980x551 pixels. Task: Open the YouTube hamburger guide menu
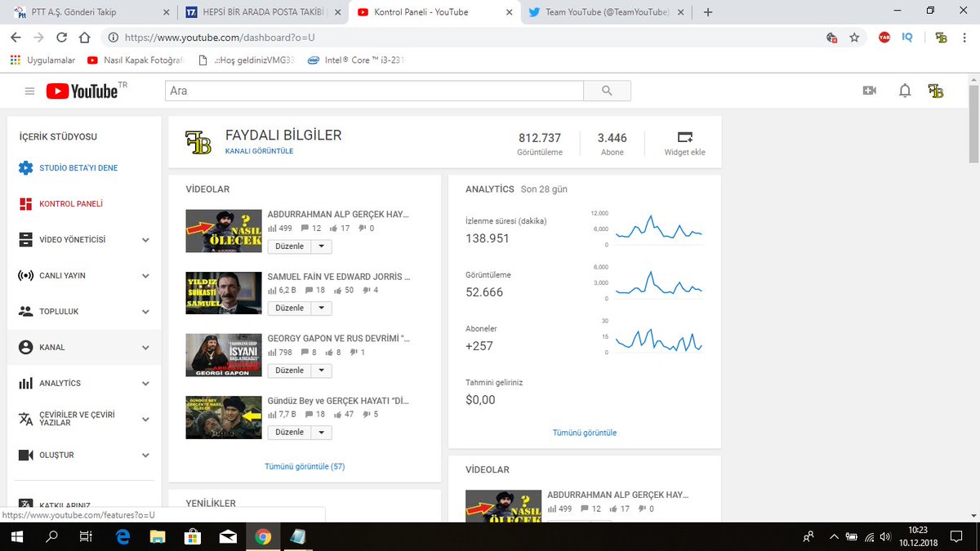coord(30,91)
